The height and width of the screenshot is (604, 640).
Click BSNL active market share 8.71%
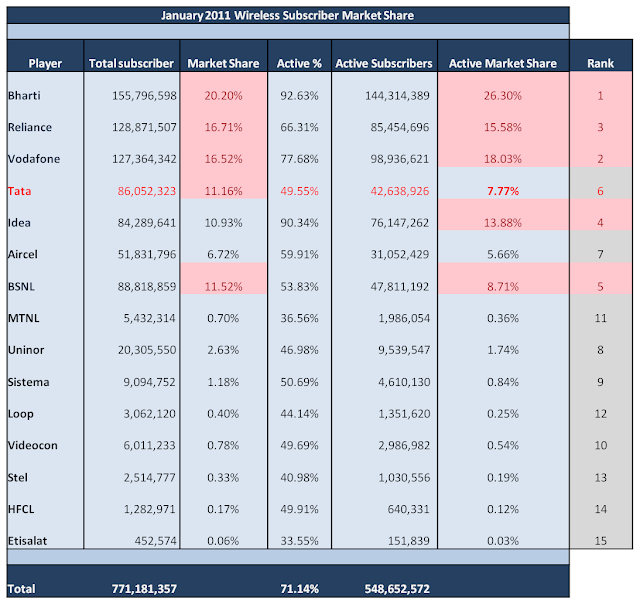[x=503, y=286]
